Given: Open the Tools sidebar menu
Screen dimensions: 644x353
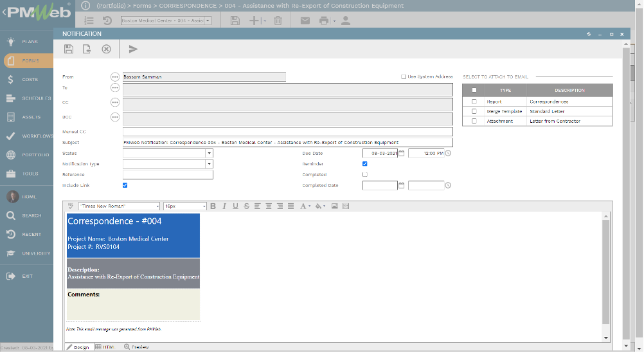Looking at the screenshot, I should click(x=27, y=174).
